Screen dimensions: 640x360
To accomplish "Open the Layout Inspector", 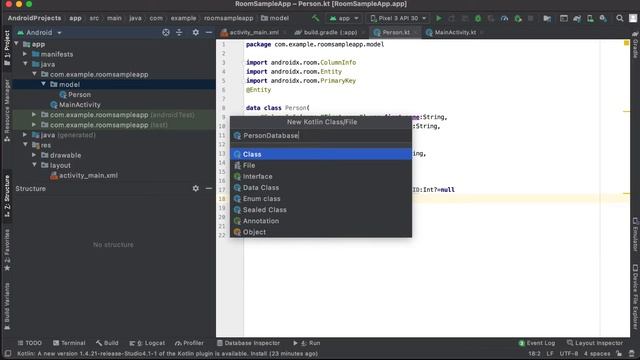I will click(595, 343).
